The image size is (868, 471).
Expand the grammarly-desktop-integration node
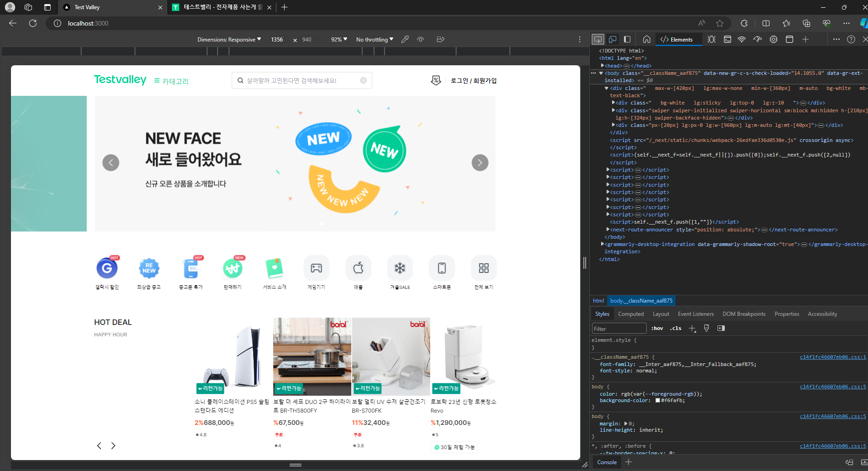(x=603, y=244)
